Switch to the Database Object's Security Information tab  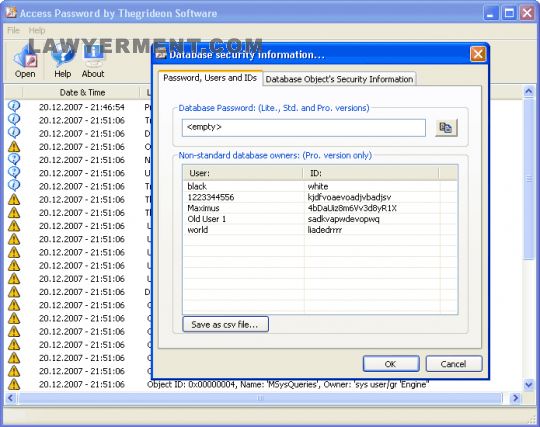339,79
